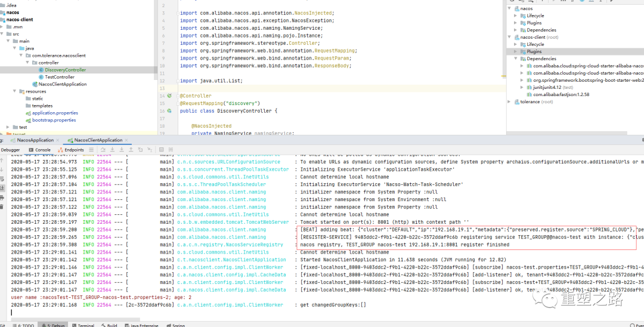Collapse com.tolerance.nacosclient package node
This screenshot has width=644, height=327.
click(20, 55)
